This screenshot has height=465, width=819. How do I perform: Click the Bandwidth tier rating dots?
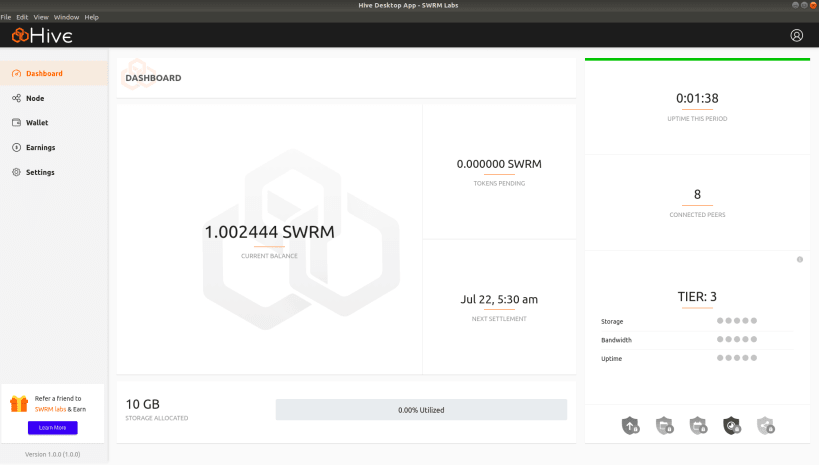[x=736, y=340]
